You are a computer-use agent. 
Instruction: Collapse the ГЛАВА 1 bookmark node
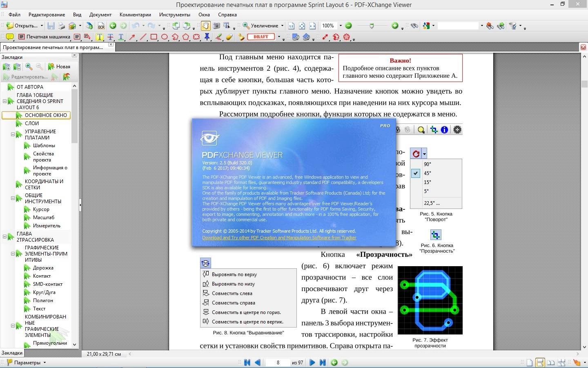pyautogui.click(x=4, y=101)
